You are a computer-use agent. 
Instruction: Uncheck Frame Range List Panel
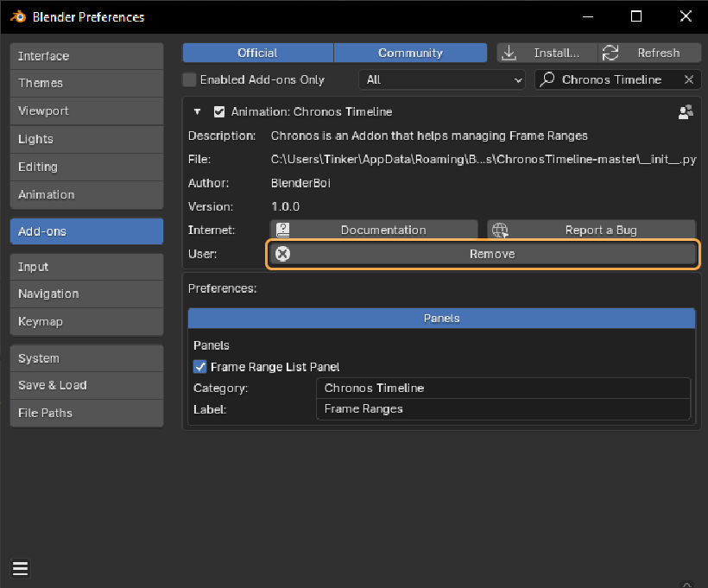tap(200, 367)
